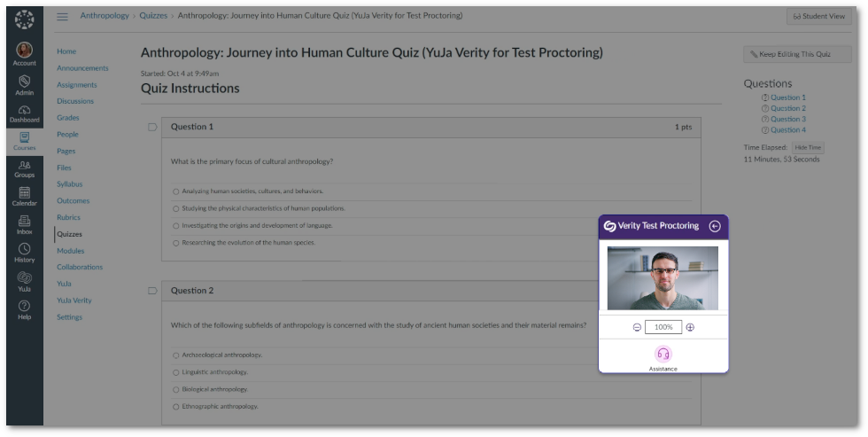868x437 pixels.
Task: Flag Question 1 using its marker
Action: pyautogui.click(x=152, y=127)
